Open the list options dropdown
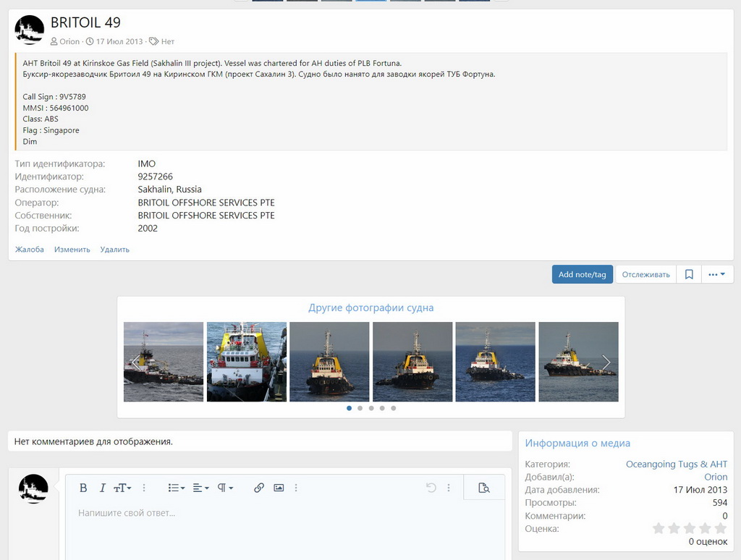 177,488
